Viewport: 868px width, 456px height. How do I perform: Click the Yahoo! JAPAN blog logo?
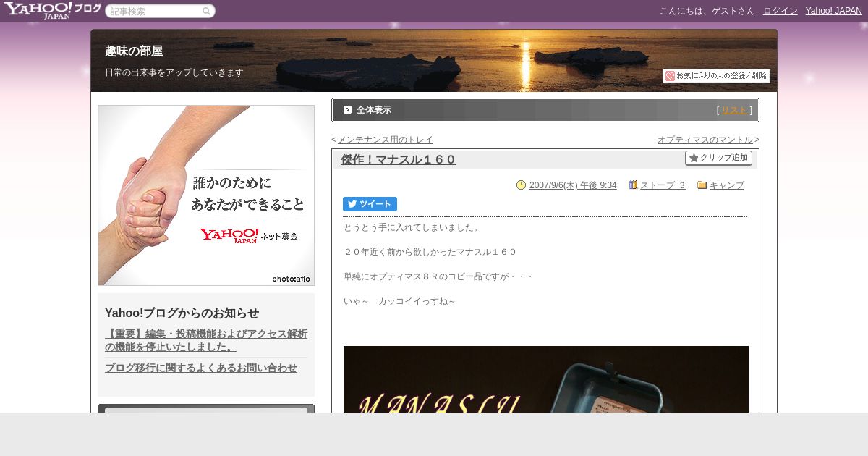(51, 10)
